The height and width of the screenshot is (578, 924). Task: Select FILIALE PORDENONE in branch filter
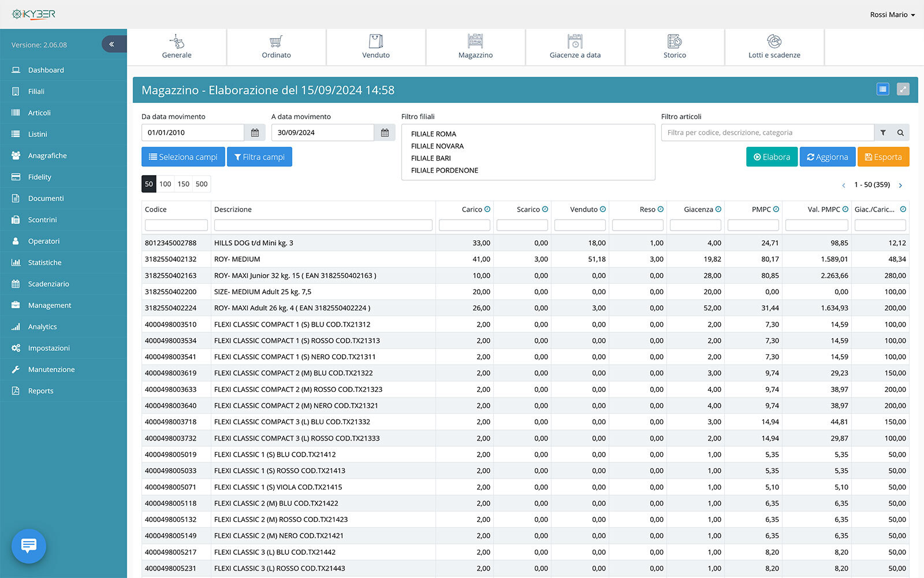445,171
